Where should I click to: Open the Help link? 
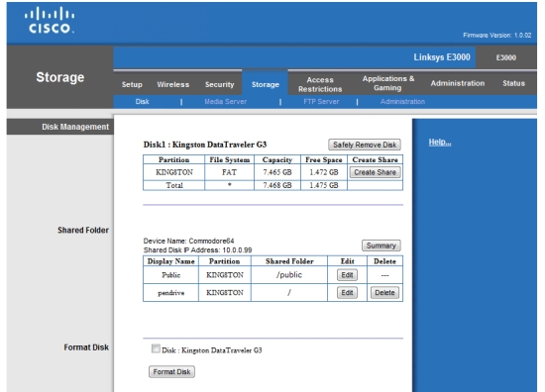(x=440, y=142)
